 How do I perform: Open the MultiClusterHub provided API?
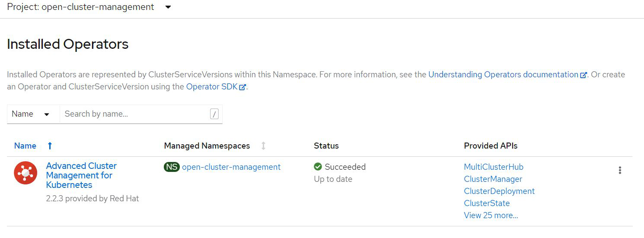click(494, 167)
